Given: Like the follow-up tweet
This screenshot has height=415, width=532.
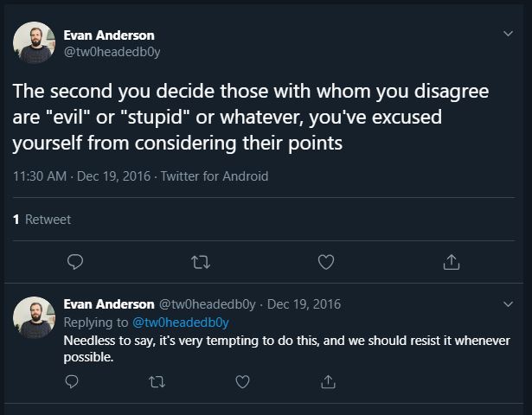Looking at the screenshot, I should [243, 380].
